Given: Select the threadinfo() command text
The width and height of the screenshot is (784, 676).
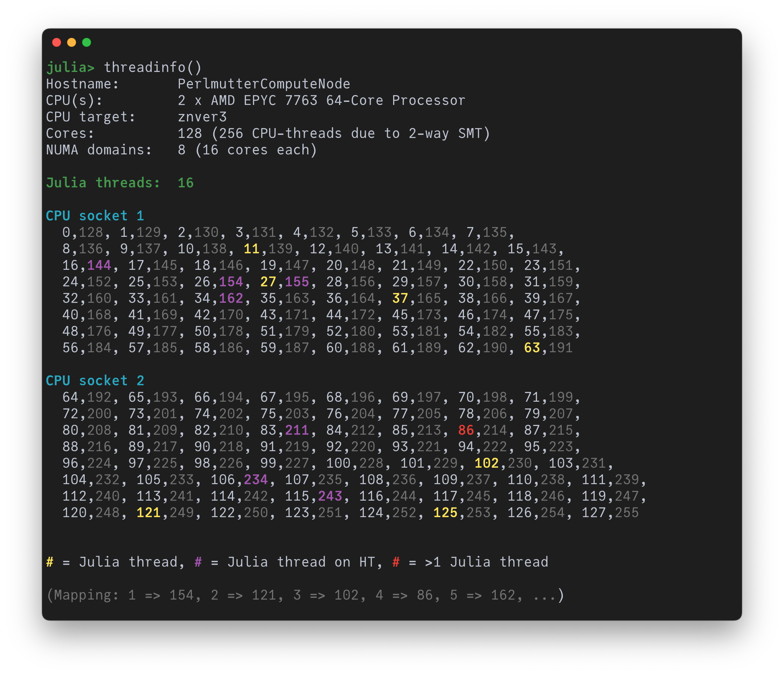Looking at the screenshot, I should coord(153,67).
